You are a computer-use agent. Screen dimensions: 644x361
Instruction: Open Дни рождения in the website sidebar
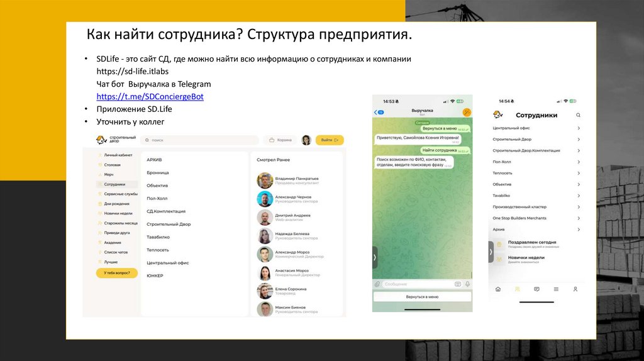(116, 204)
